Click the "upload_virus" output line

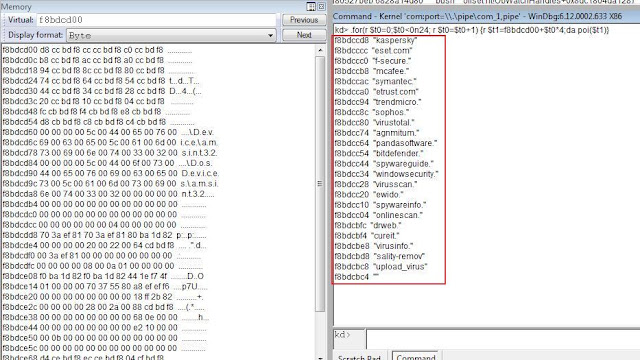[x=381, y=267]
